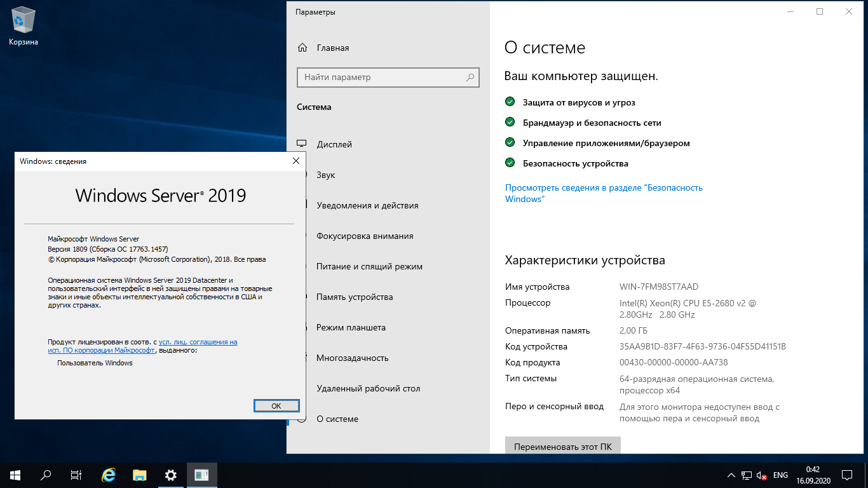Open the Windows Start menu
The width and height of the screenshot is (868, 488).
15,475
